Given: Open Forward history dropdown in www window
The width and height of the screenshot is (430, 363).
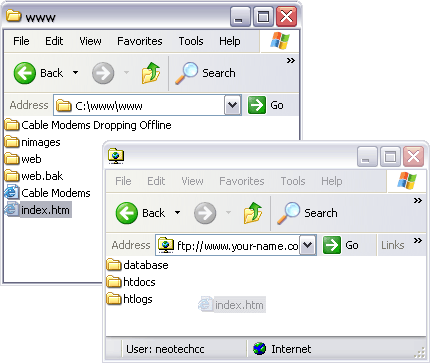Looking at the screenshot, I should 127,72.
